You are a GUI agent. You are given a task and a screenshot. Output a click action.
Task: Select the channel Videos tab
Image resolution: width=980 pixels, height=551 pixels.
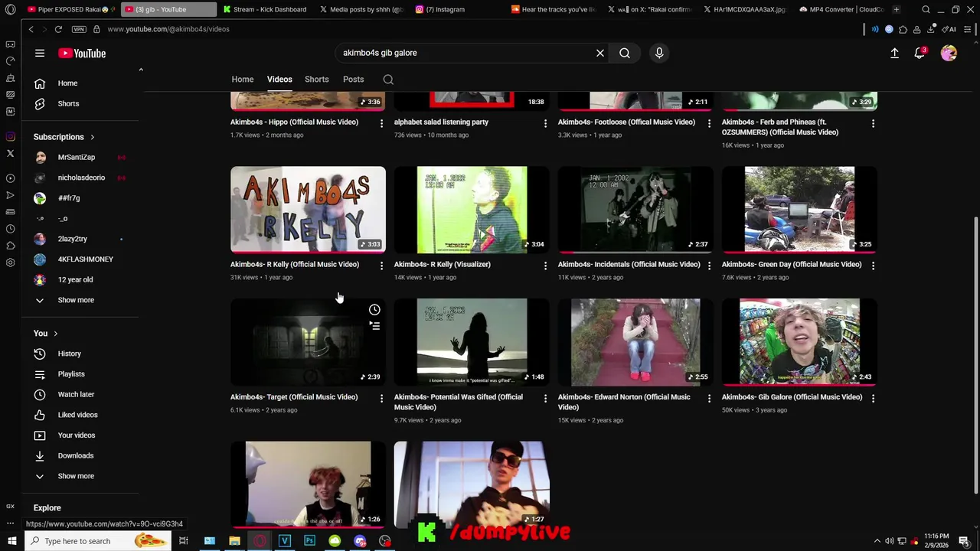pyautogui.click(x=279, y=80)
